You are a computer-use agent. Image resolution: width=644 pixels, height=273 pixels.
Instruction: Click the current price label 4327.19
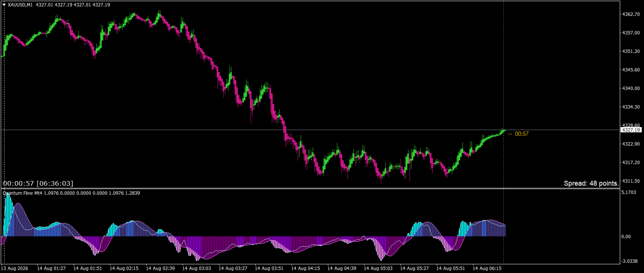(x=631, y=130)
